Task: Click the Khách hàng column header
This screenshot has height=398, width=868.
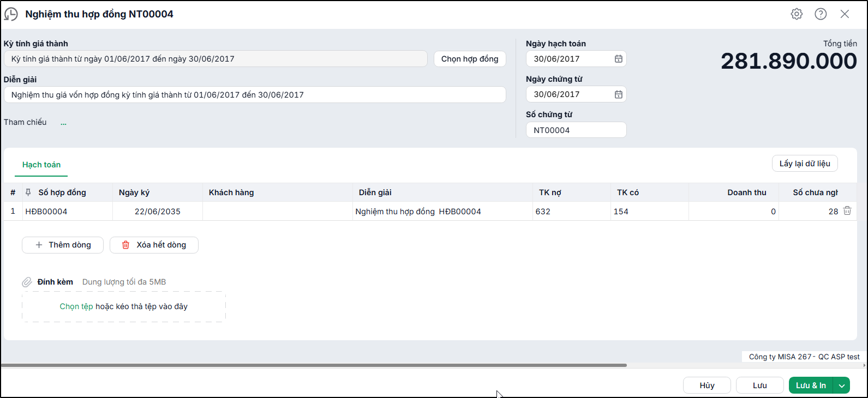Action: pyautogui.click(x=278, y=192)
